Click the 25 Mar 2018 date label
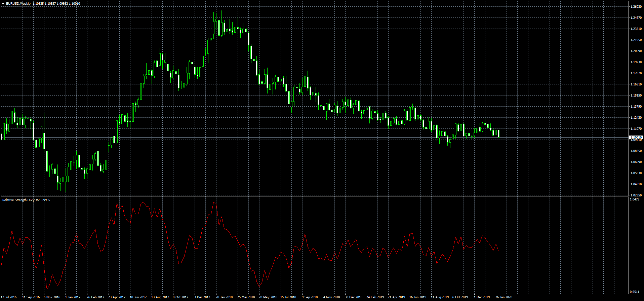This screenshot has width=644, height=301. pyautogui.click(x=246, y=297)
